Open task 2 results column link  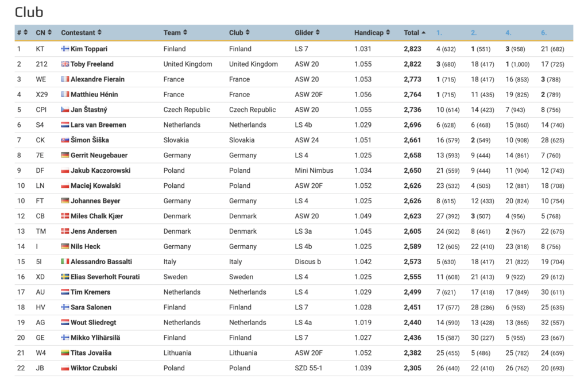(x=474, y=33)
